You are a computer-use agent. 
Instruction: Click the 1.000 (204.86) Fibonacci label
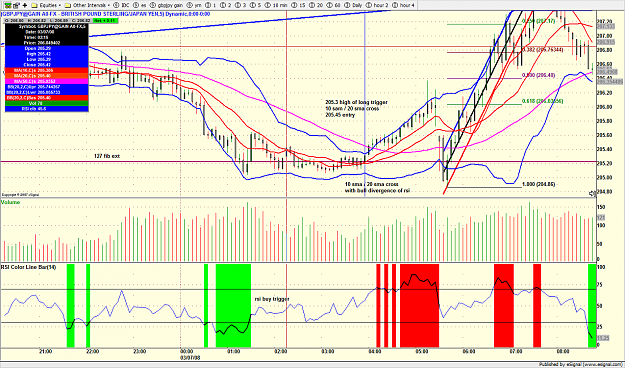tap(538, 185)
